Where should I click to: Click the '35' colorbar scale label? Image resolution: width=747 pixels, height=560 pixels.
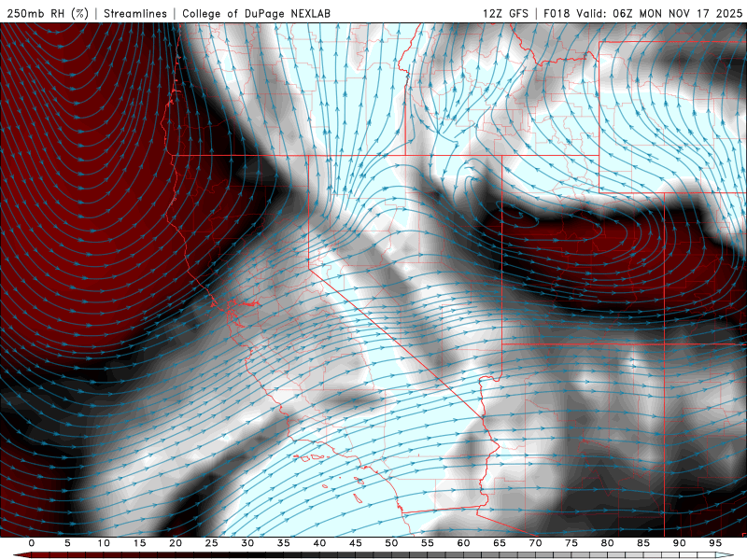point(284,543)
